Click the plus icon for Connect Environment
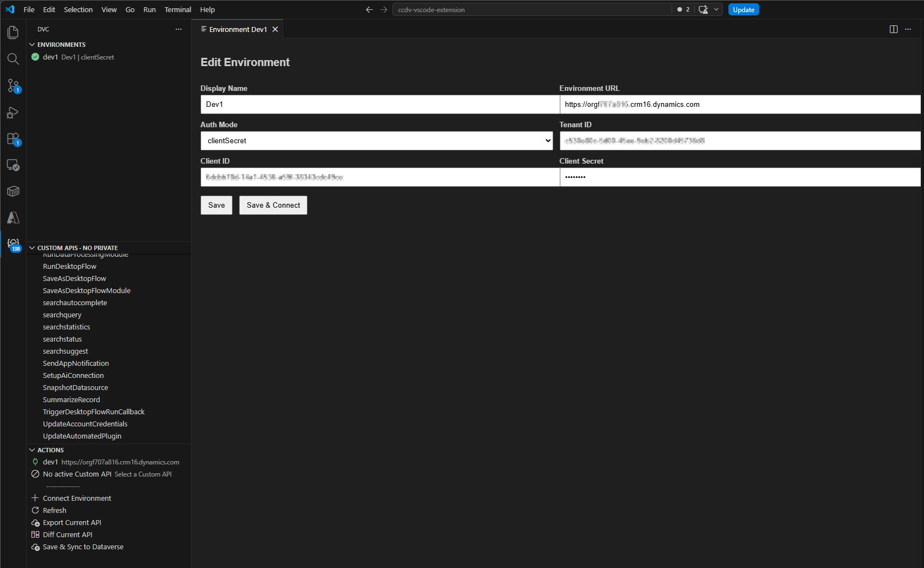Screen dimensions: 924x568 pos(35,498)
